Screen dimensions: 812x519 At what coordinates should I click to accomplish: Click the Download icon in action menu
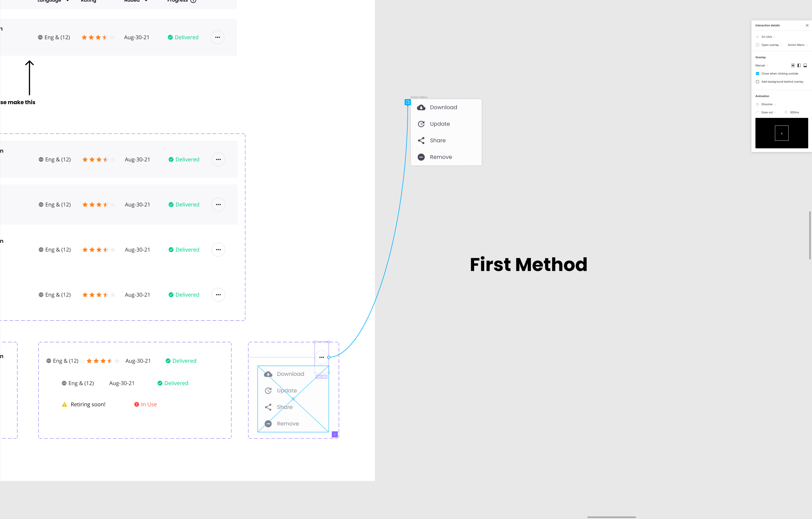[x=421, y=107]
